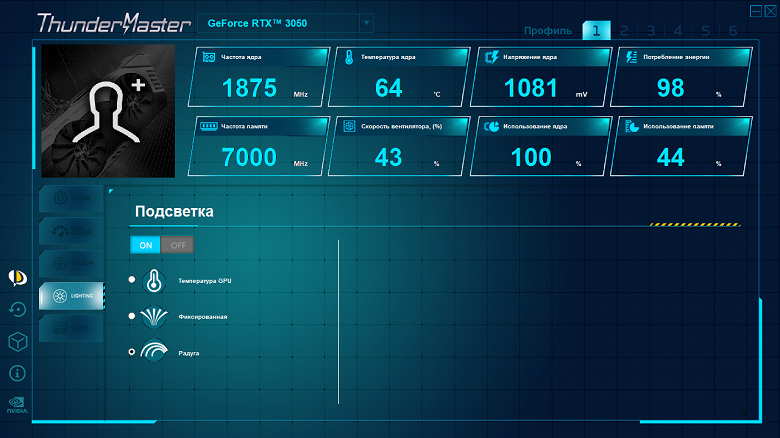The image size is (780, 438).
Task: Switch to profile 2
Action: tap(624, 31)
